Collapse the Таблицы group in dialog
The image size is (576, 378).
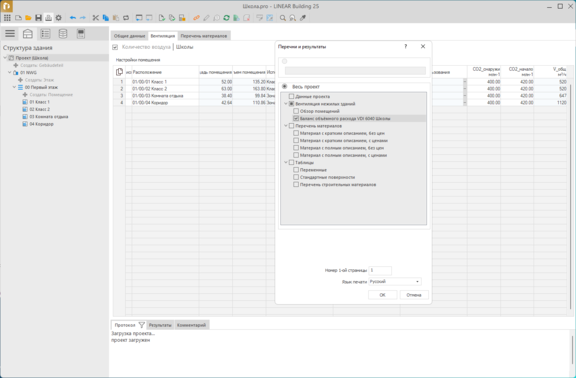[285, 163]
